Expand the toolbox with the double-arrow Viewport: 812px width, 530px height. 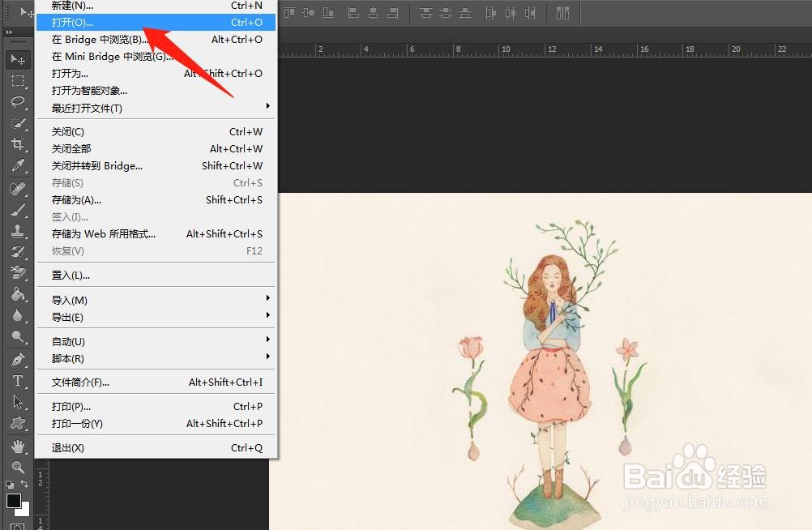[x=9, y=32]
